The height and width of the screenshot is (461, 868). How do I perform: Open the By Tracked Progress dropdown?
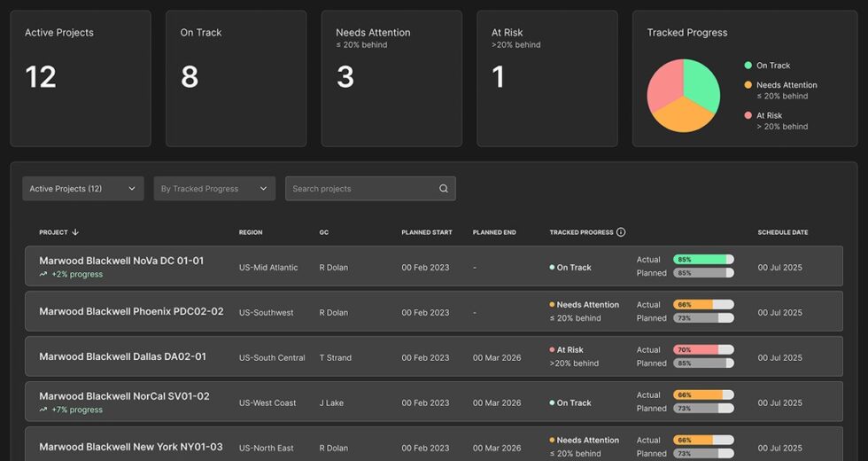pyautogui.click(x=214, y=188)
